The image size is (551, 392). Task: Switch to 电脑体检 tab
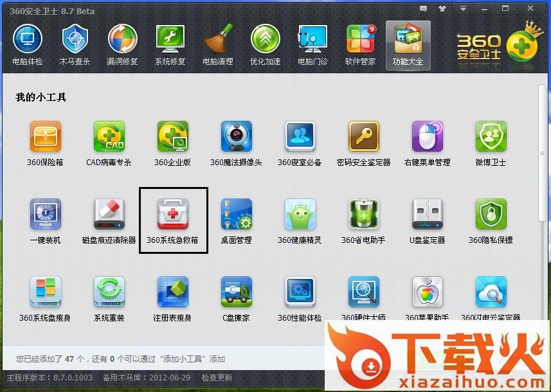(28, 45)
